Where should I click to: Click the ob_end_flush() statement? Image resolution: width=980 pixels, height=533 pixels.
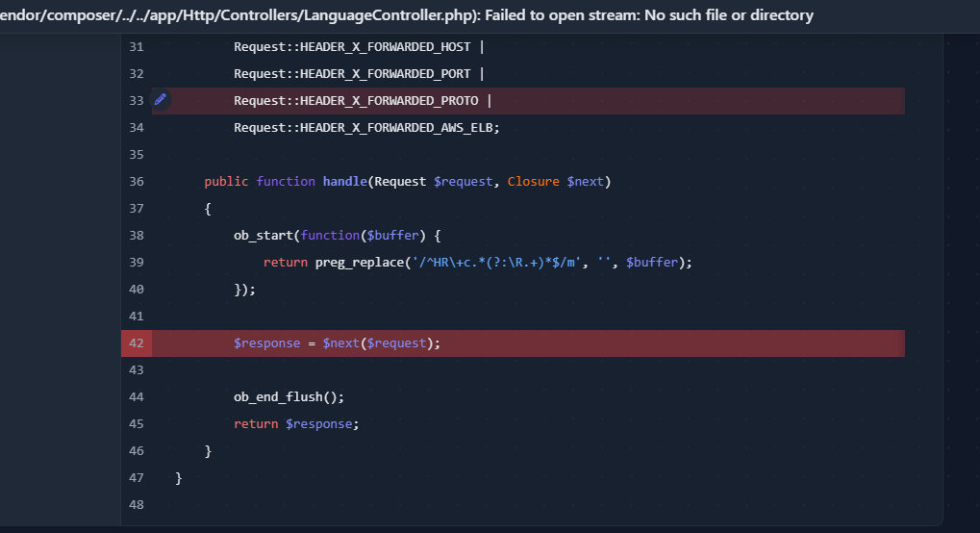point(289,396)
